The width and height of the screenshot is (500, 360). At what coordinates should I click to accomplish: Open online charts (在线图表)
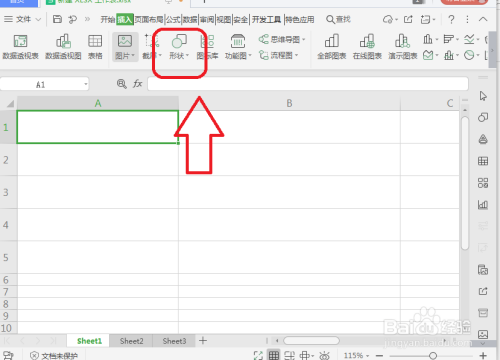tap(367, 47)
